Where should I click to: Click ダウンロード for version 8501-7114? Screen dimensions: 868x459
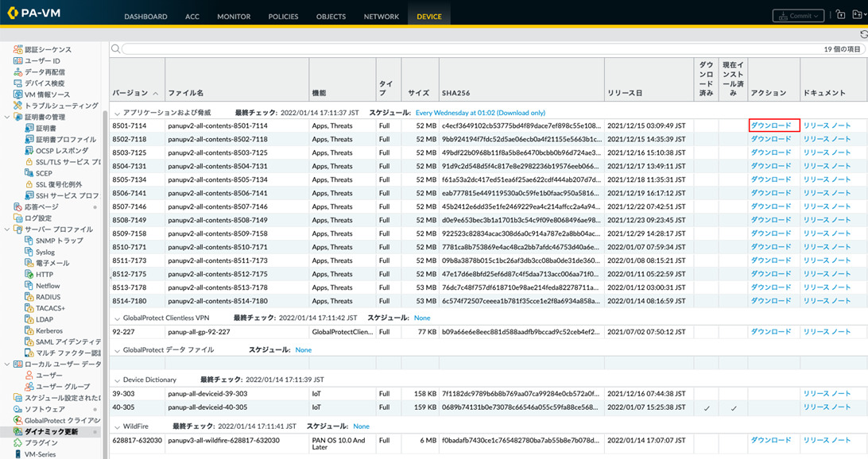click(x=770, y=125)
